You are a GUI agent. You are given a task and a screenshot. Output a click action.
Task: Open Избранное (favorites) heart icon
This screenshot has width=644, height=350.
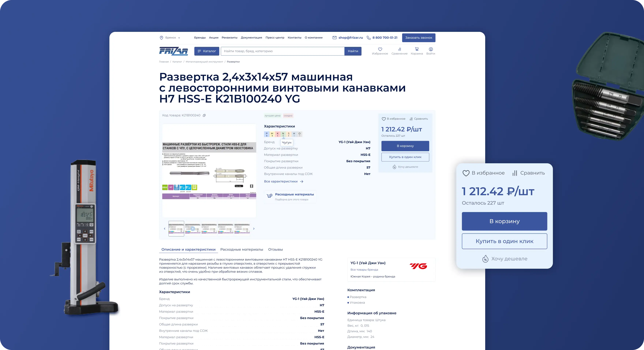click(x=380, y=49)
